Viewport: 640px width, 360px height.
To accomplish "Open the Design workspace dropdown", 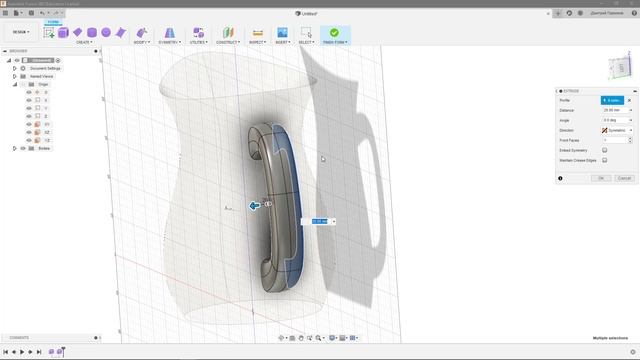I will (x=21, y=32).
